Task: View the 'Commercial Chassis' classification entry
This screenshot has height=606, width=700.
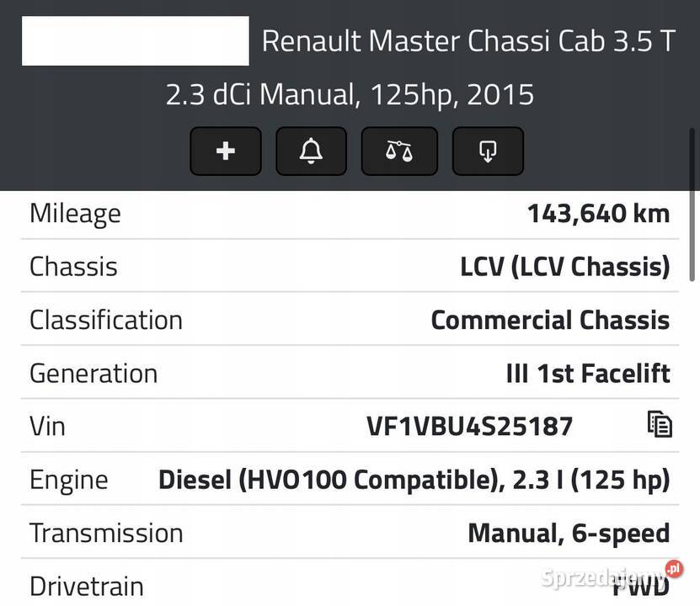Action: (550, 318)
